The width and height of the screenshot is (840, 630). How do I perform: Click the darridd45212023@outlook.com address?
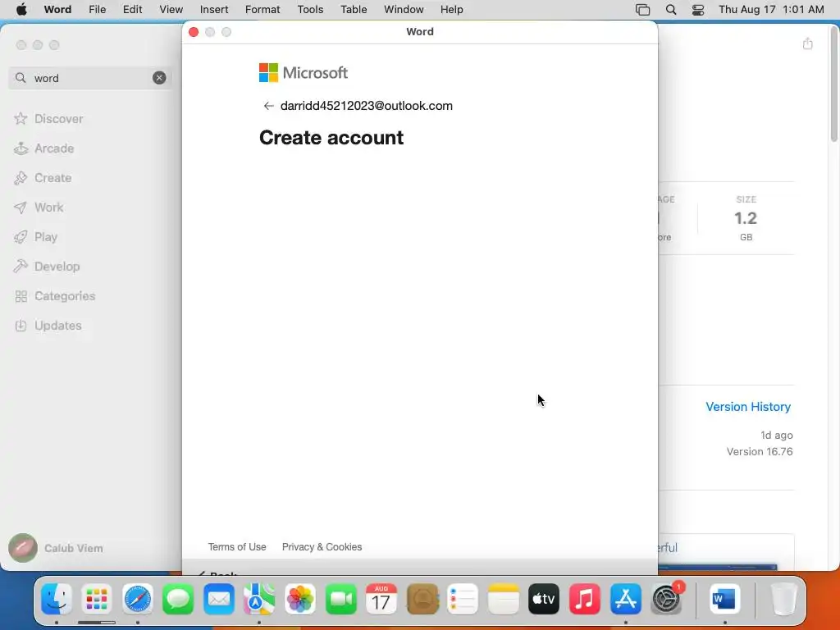(367, 106)
